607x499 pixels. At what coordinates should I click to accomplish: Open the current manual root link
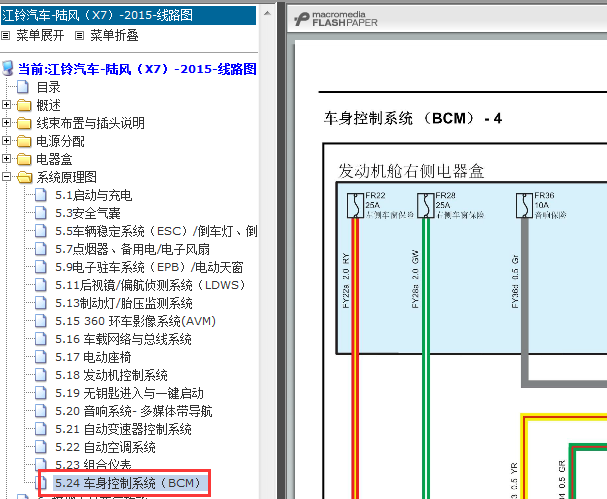137,69
